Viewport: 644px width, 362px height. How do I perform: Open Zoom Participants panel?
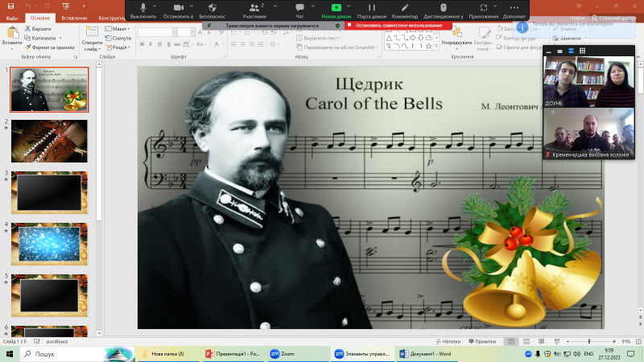point(254,10)
